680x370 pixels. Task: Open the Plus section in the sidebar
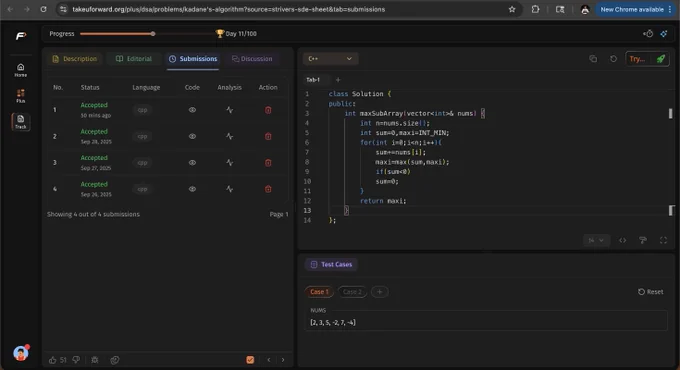click(x=20, y=96)
